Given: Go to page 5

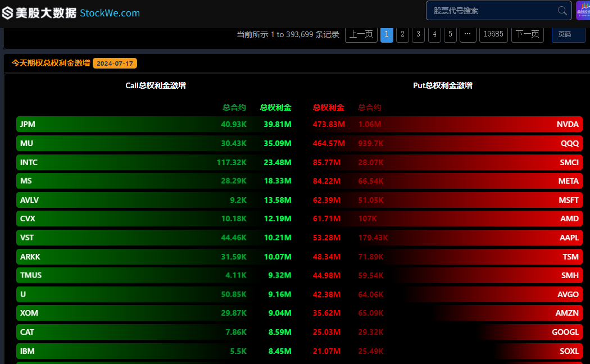Looking at the screenshot, I should coord(451,34).
